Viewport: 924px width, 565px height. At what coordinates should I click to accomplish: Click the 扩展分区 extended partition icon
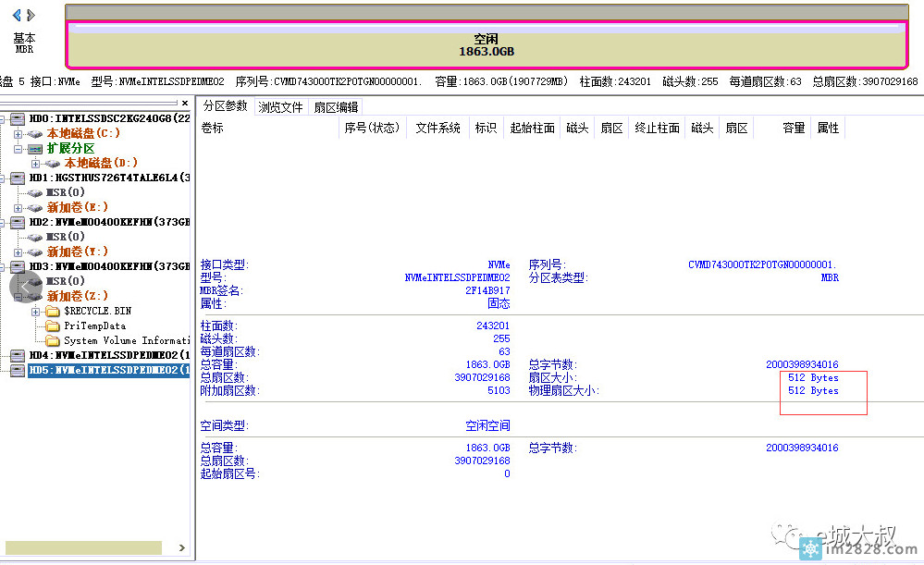(x=34, y=148)
